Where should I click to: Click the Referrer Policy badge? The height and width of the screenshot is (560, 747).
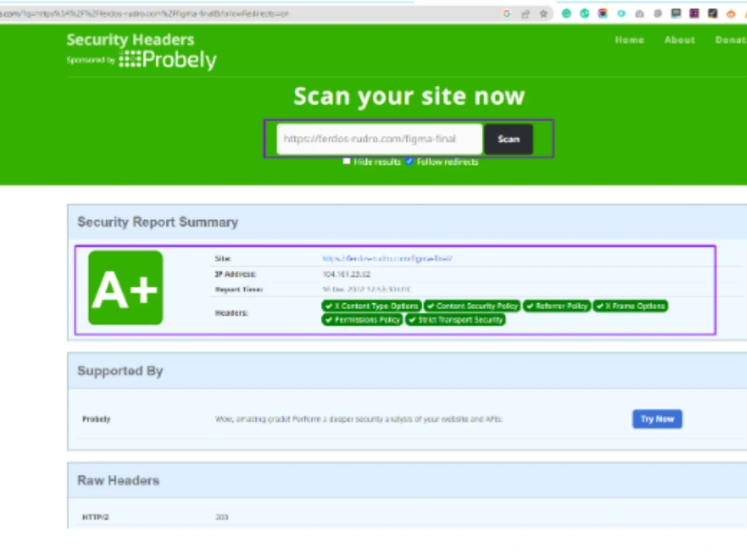[557, 305]
